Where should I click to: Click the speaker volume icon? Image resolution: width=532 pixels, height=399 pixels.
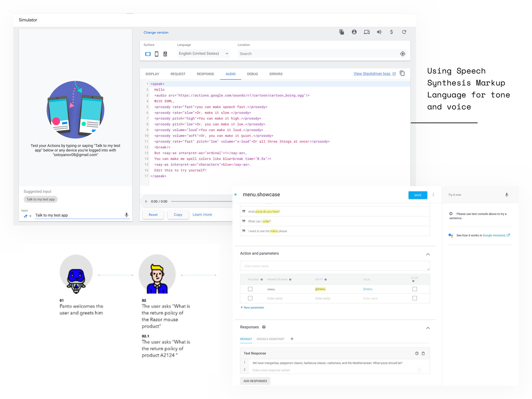(x=379, y=32)
